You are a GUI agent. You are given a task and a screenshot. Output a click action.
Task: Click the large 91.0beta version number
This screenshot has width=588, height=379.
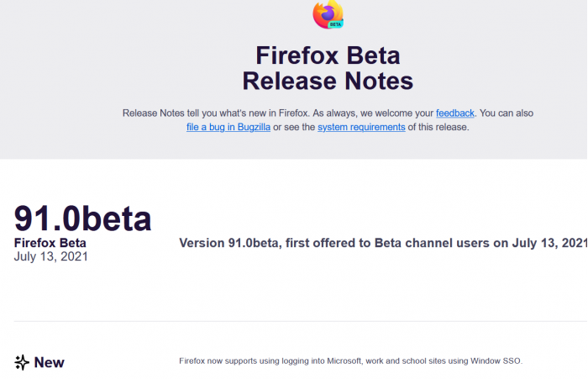click(x=82, y=218)
